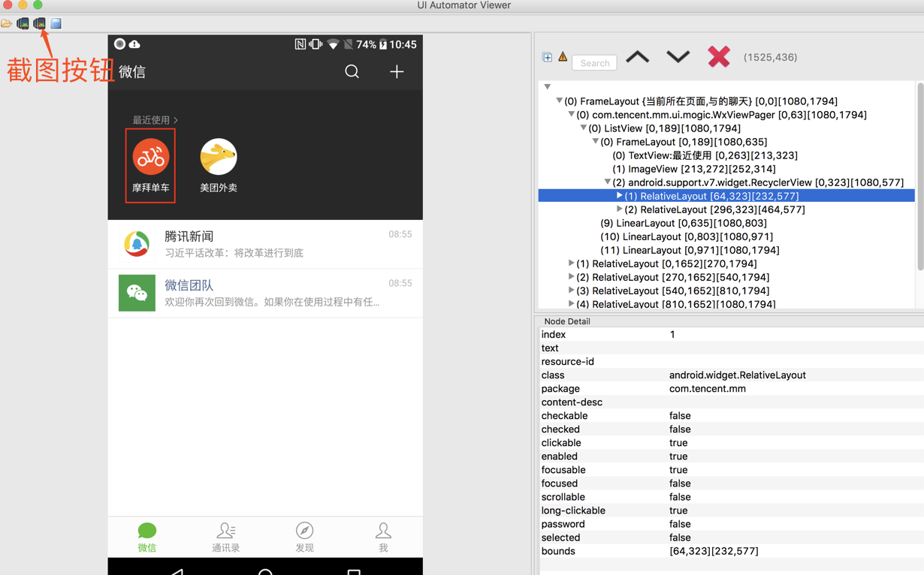Click the 摩拜单车 mini program icon
924x575 pixels.
pyautogui.click(x=151, y=157)
